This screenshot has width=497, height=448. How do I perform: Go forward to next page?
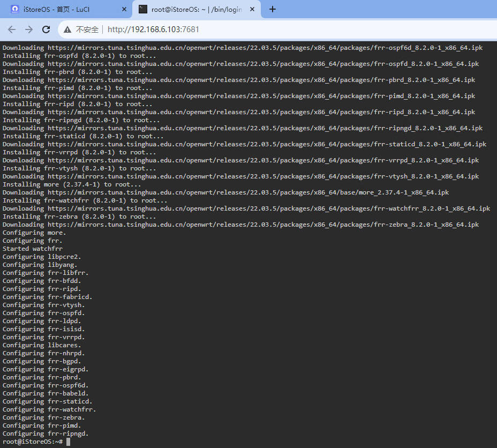coord(29,29)
